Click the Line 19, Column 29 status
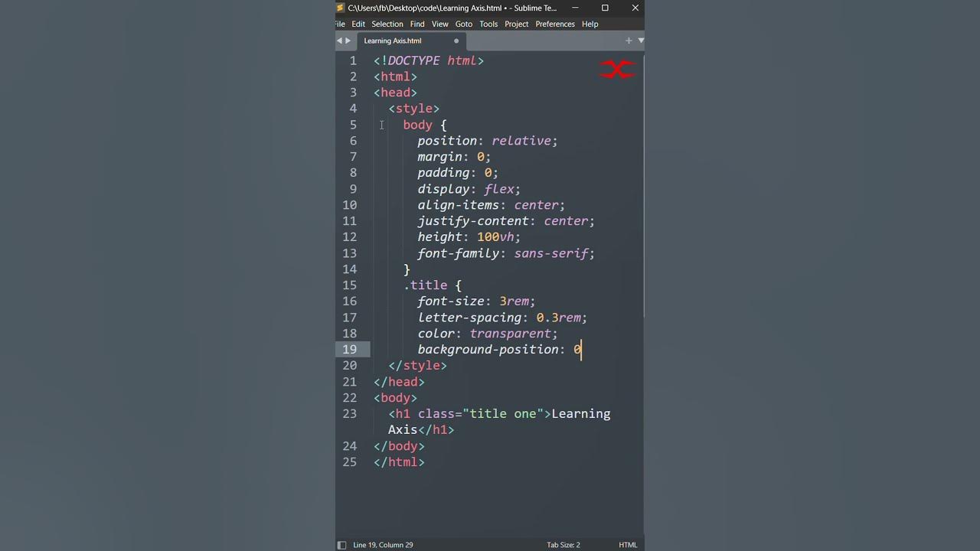980x551 pixels. [383, 545]
